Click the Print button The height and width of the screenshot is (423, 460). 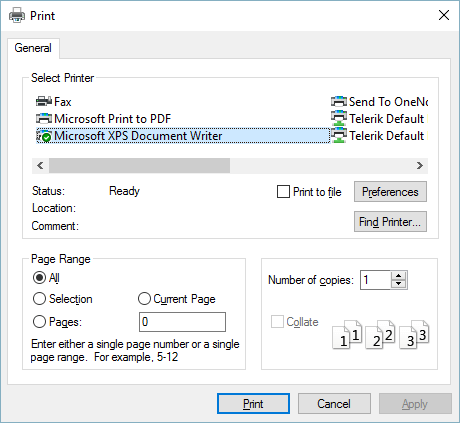click(253, 404)
